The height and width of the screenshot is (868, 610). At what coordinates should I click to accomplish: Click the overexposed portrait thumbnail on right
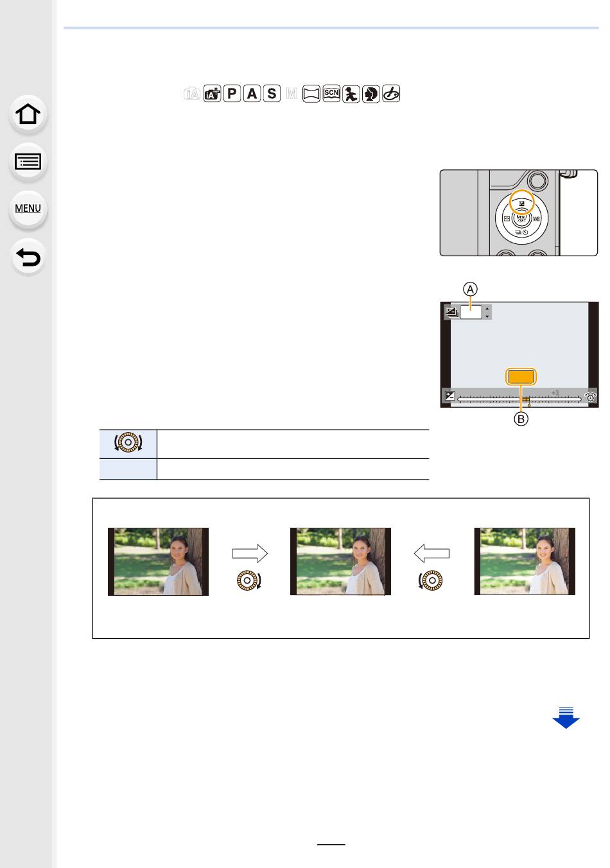pyautogui.click(x=525, y=562)
